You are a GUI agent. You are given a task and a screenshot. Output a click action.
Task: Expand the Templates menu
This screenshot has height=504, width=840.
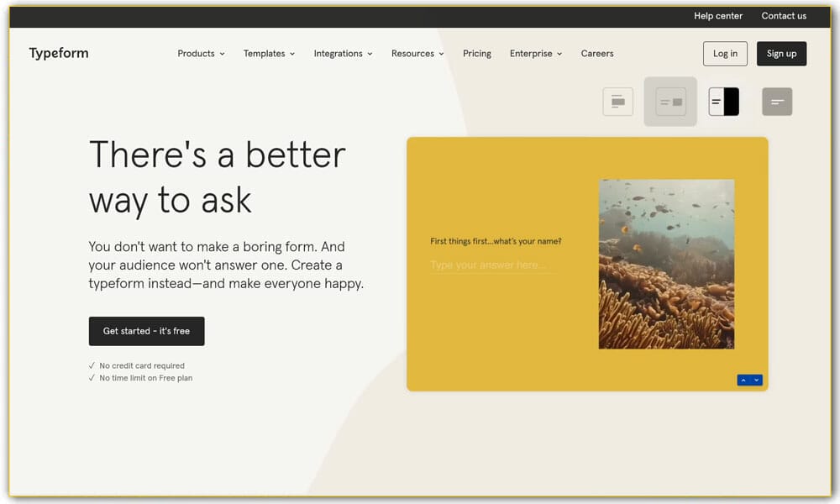click(x=268, y=53)
